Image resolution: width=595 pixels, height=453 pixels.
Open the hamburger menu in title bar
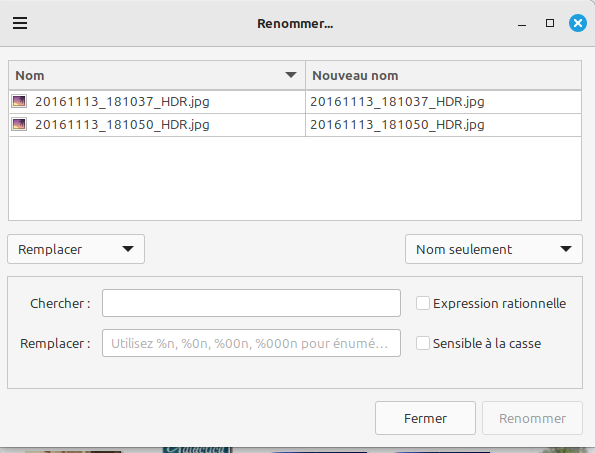[x=20, y=23]
